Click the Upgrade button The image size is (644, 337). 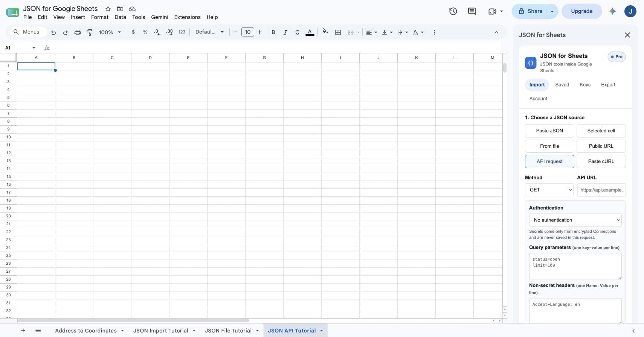[581, 11]
